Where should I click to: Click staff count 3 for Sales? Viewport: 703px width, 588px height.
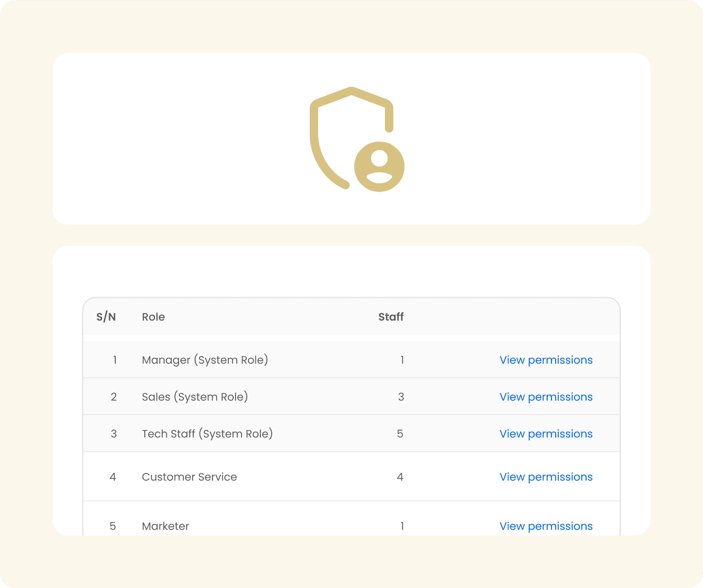[x=401, y=397]
